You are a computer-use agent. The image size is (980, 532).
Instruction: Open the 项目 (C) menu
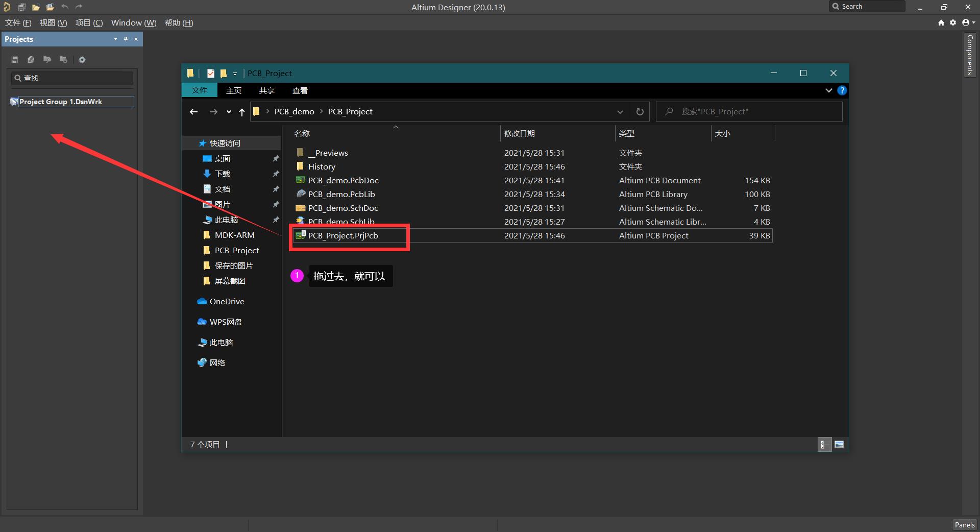(89, 23)
